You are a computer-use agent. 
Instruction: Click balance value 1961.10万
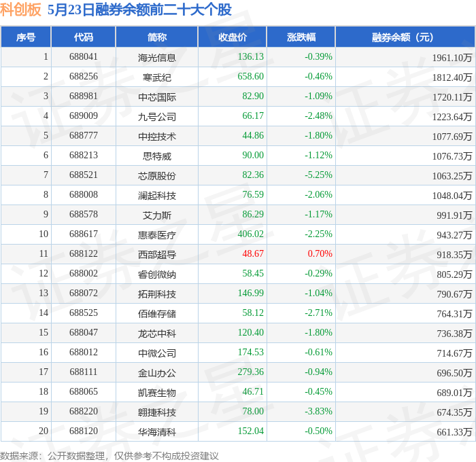[452, 57]
